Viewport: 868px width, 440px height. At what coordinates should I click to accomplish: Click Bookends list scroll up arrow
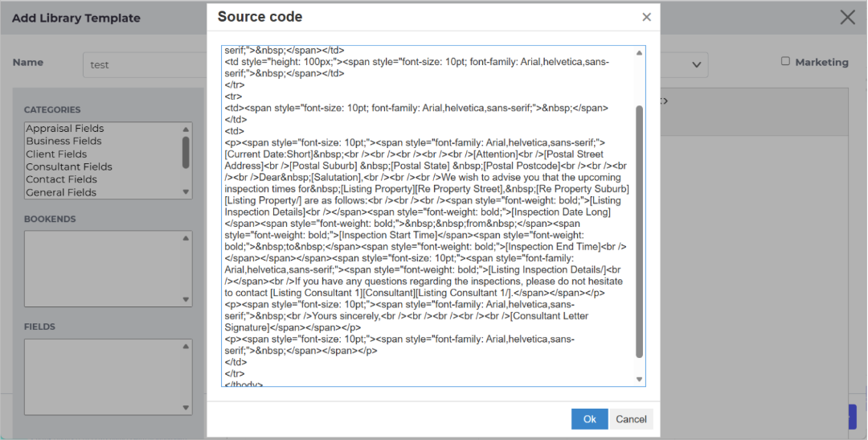pyautogui.click(x=186, y=238)
